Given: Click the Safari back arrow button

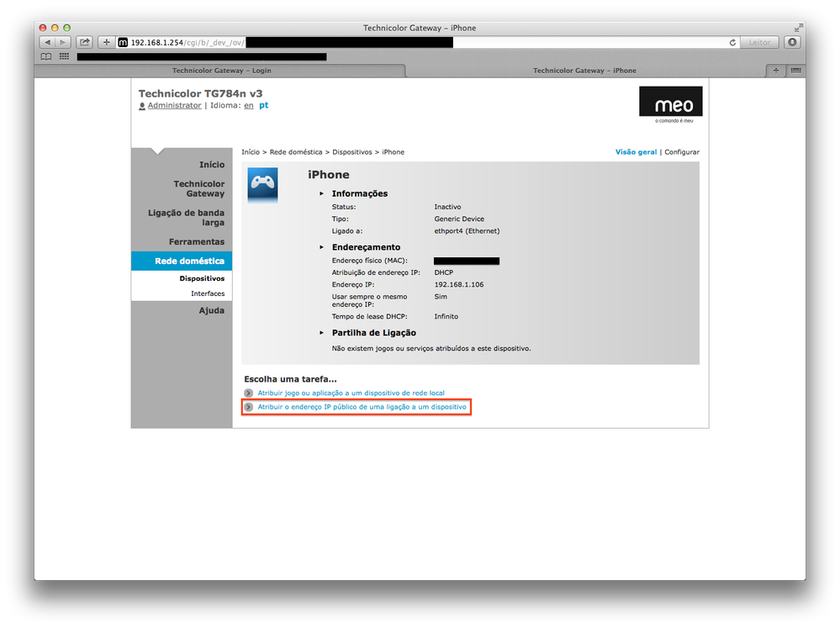Looking at the screenshot, I should tap(47, 42).
